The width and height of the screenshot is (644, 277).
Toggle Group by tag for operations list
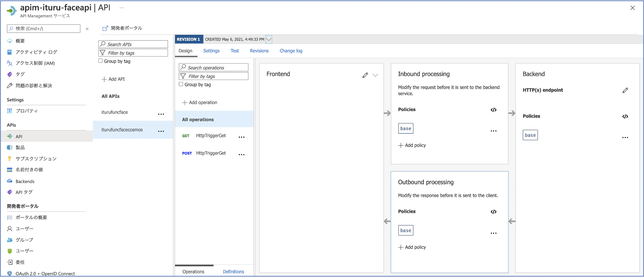(x=181, y=84)
